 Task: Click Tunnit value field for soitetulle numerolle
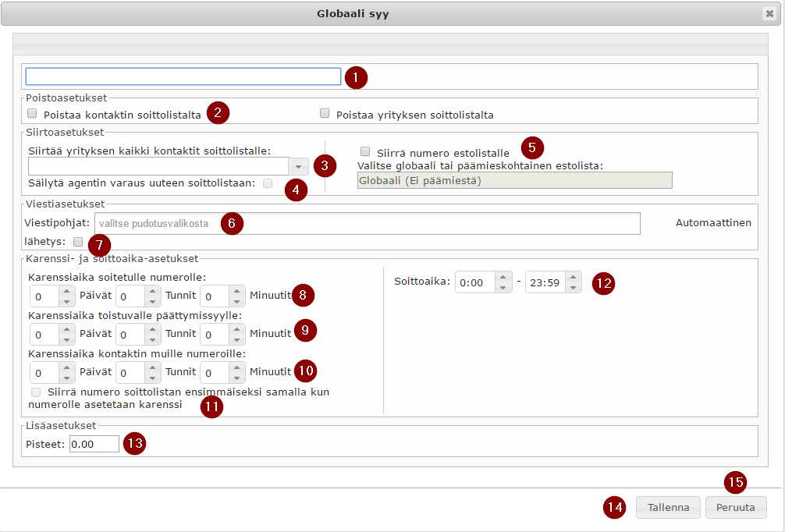130,296
